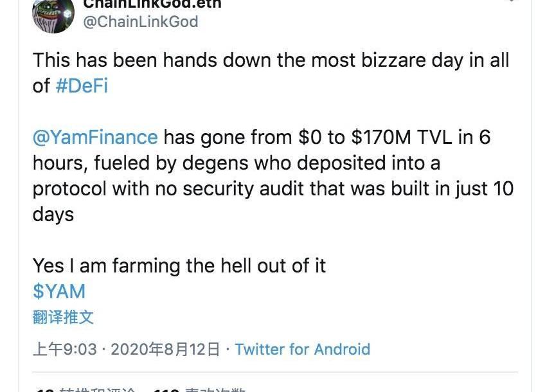
Task: Click the ChainLinkGod frog profile avatar
Action: point(53,14)
